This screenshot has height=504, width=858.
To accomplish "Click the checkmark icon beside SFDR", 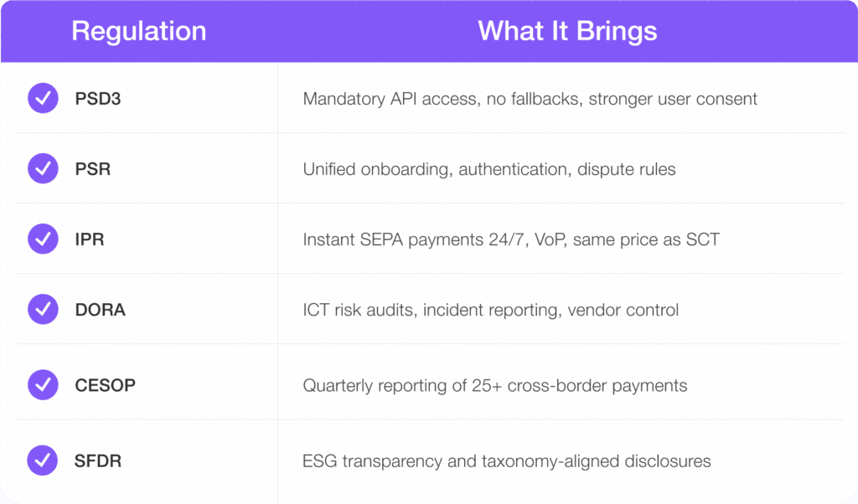I will point(43,460).
